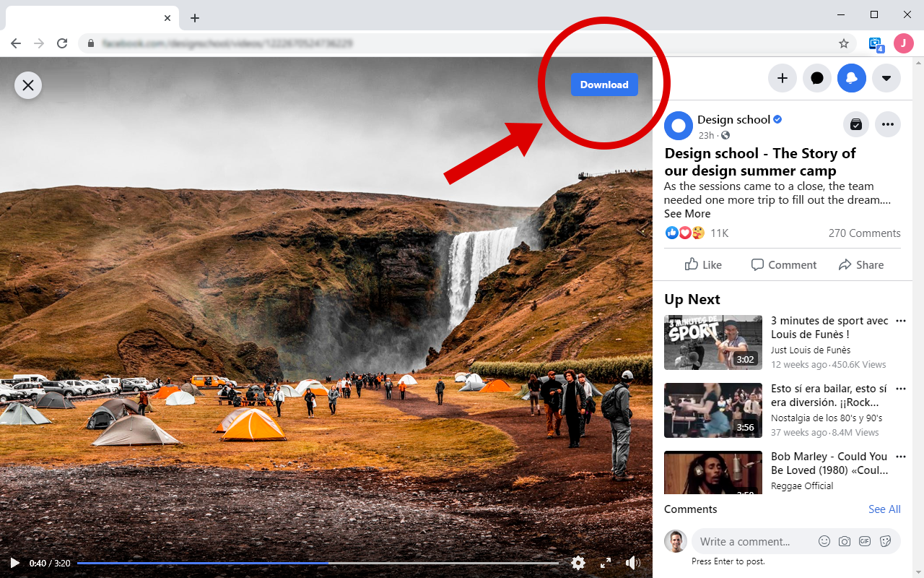Play the video
The width and height of the screenshot is (924, 578).
(14, 562)
